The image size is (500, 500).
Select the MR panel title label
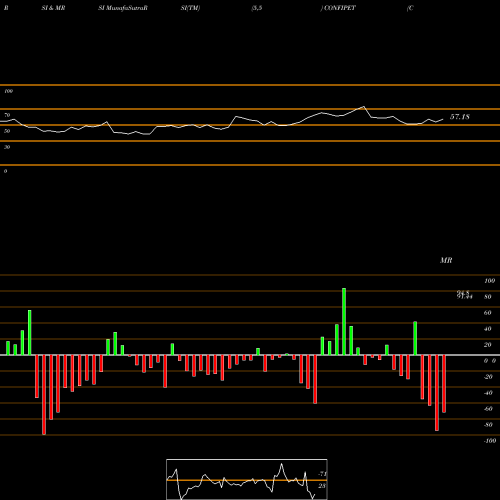click(x=446, y=260)
